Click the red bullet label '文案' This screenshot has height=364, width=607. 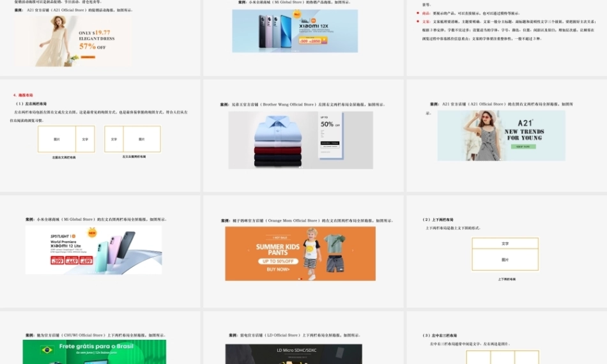point(426,22)
